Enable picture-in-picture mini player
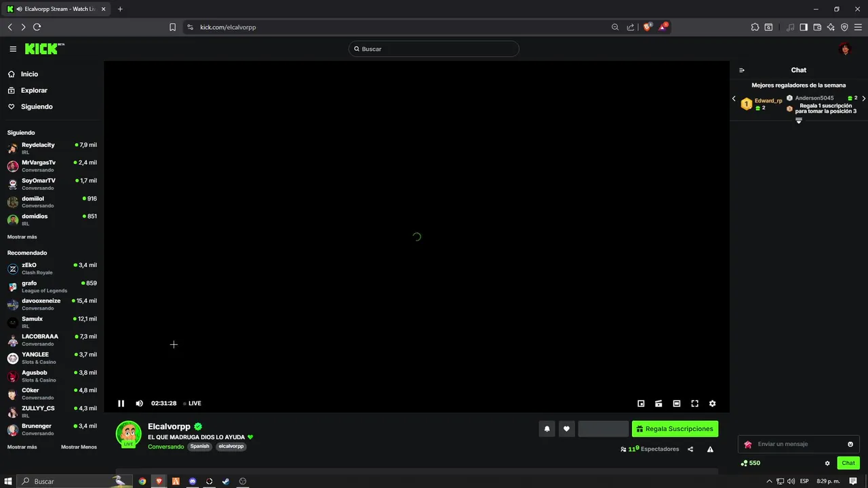Viewport: 868px width, 488px height. point(641,403)
